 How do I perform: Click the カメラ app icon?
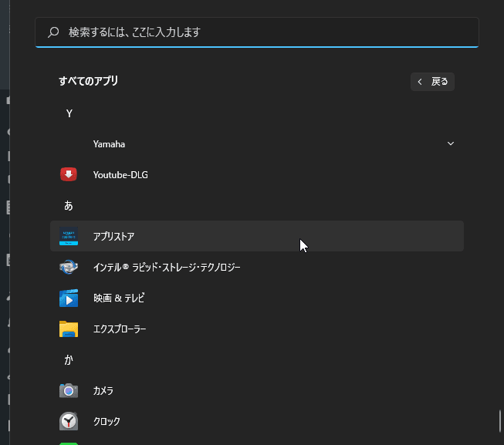(69, 390)
